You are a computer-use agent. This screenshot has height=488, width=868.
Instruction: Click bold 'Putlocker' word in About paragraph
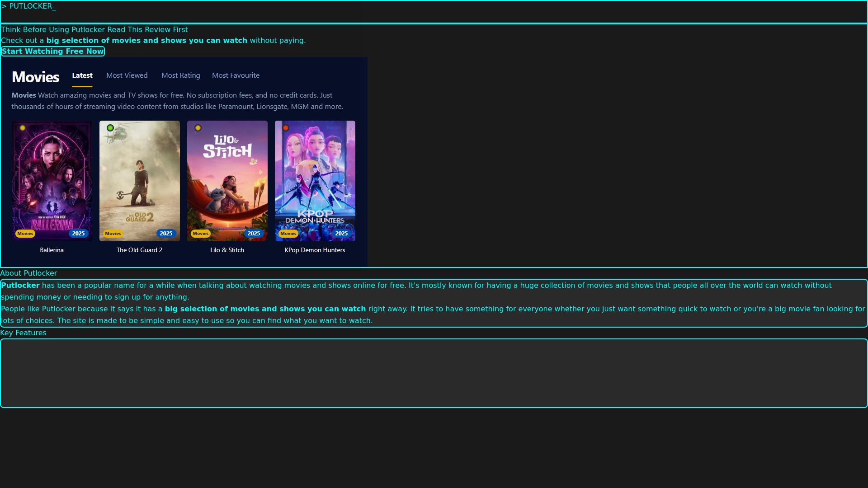click(x=20, y=286)
